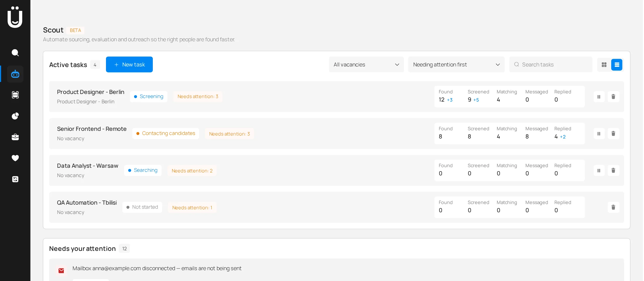Click the New task button
Screen dimensions: 644x281
coord(129,64)
